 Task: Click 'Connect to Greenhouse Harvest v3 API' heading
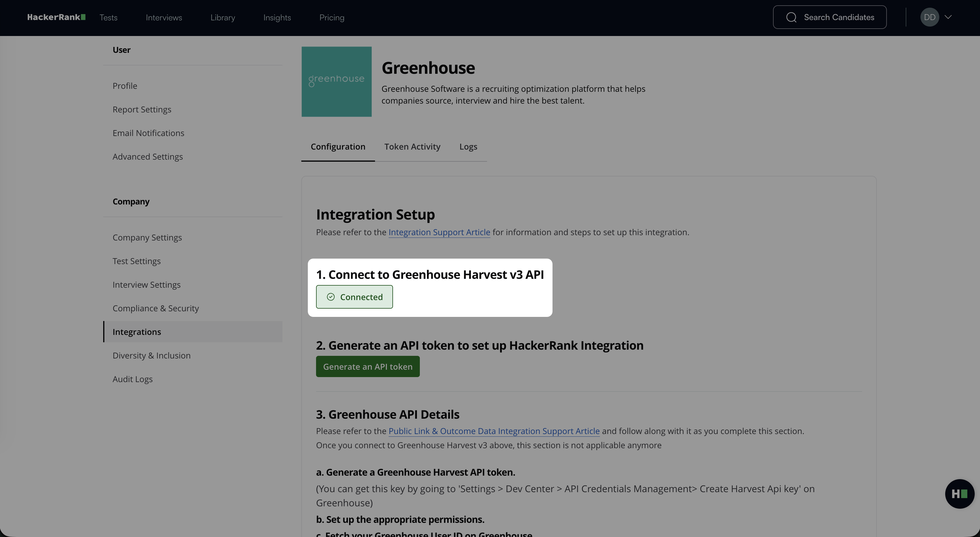tap(430, 275)
